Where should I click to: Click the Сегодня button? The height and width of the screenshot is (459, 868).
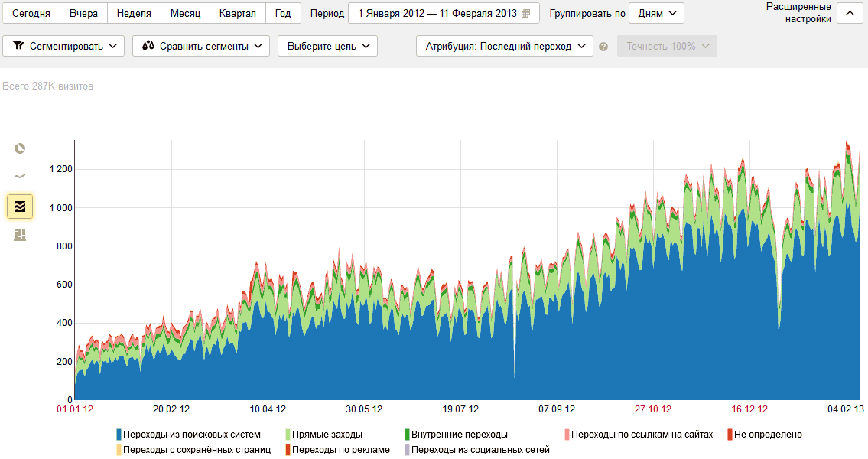31,12
